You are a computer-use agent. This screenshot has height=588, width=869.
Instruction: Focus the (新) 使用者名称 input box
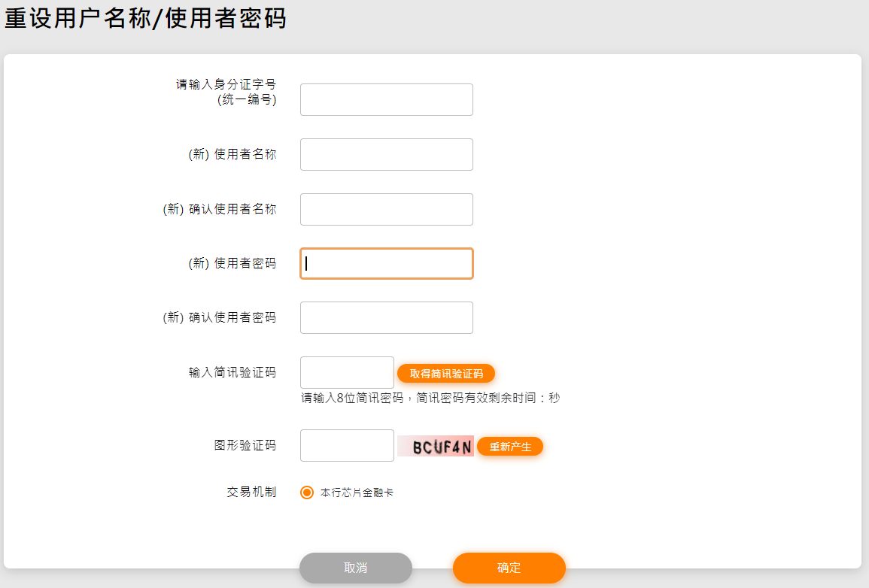[386, 154]
